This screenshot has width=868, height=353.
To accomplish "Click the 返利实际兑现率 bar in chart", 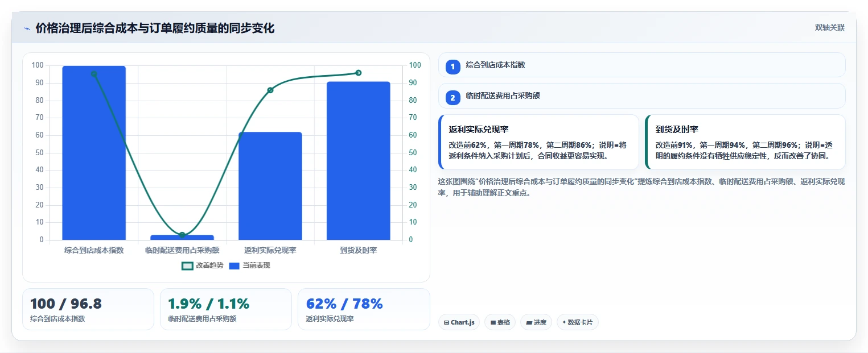I will coord(270,186).
